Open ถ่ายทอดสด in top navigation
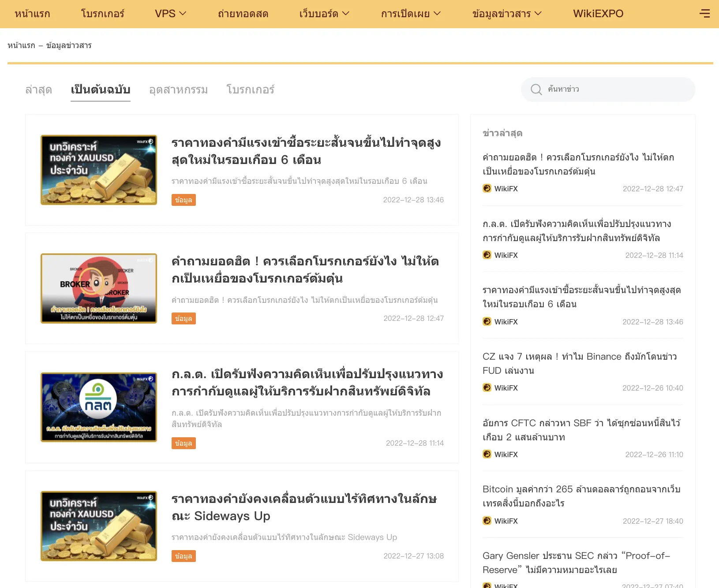This screenshot has width=719, height=588. 243,14
